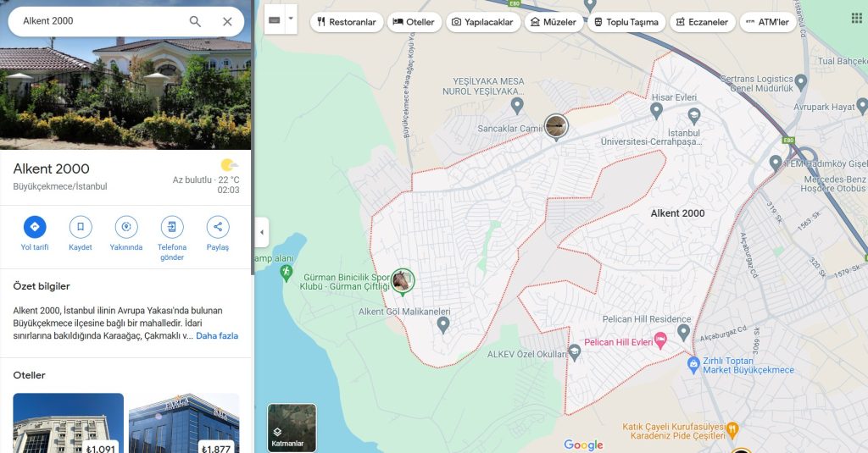Click the Google logo on map

[583, 445]
